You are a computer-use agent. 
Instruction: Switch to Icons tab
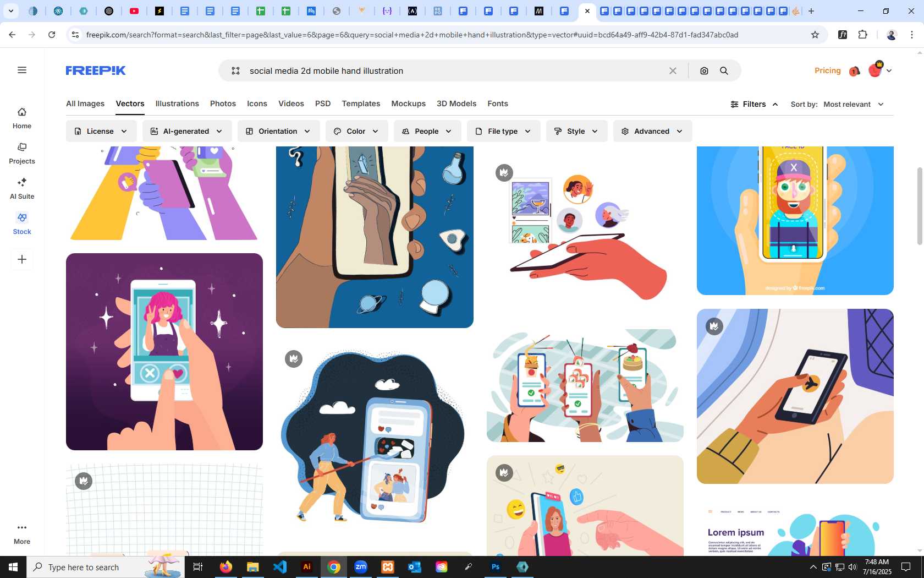click(257, 103)
